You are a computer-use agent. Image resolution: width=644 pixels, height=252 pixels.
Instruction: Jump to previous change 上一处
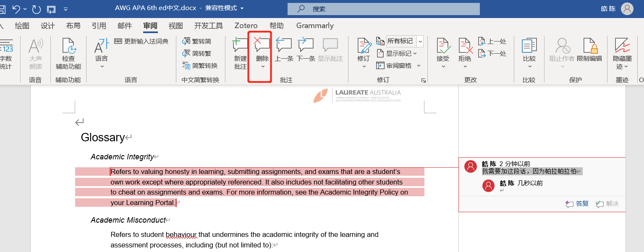(492, 41)
